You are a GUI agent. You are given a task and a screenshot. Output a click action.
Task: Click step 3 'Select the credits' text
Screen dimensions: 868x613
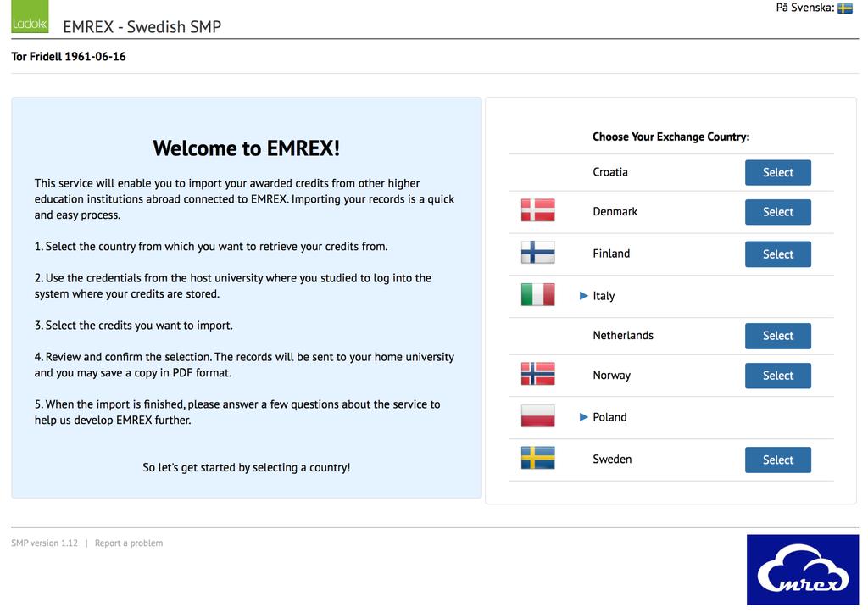[x=133, y=326]
